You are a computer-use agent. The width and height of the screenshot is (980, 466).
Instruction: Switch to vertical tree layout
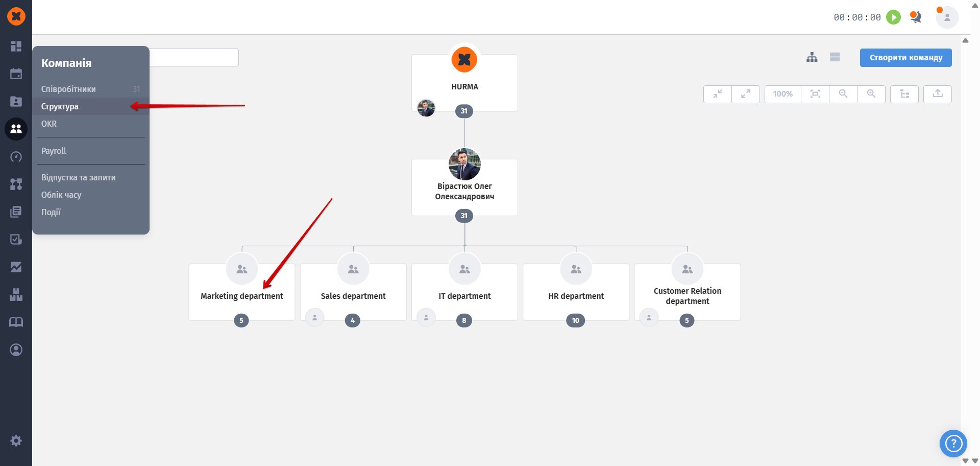click(904, 94)
